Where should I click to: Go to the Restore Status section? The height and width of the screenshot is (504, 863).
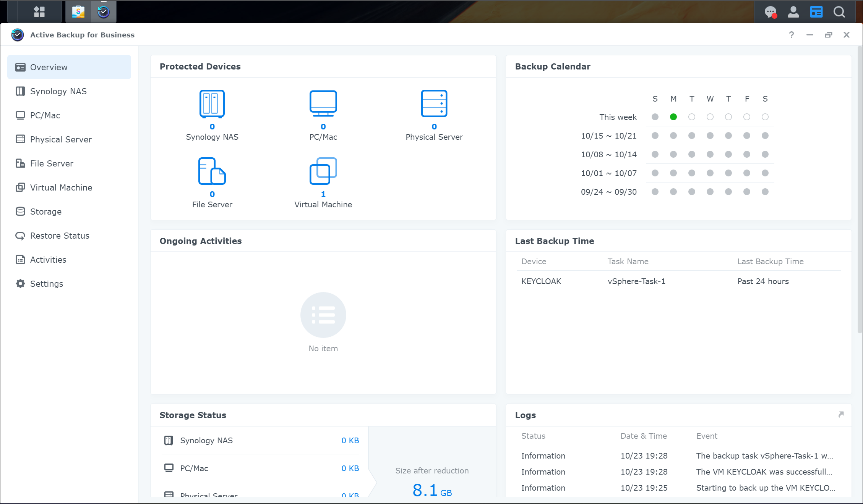coord(60,236)
